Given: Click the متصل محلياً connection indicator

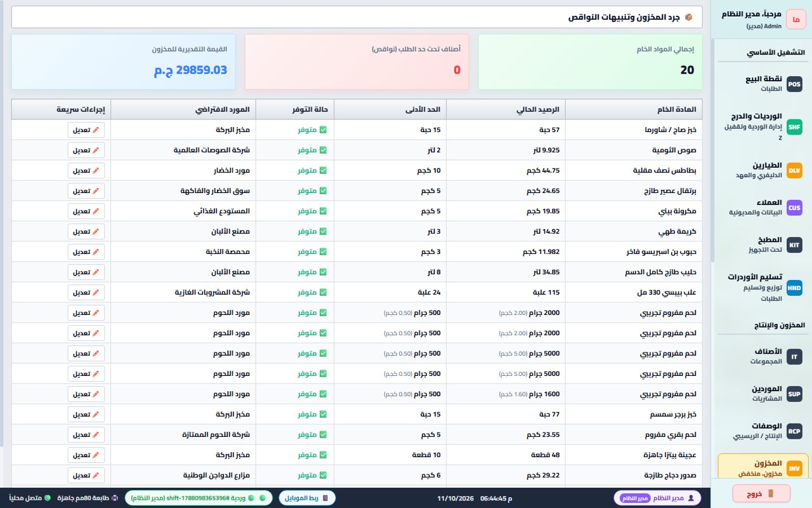Looking at the screenshot, I should pyautogui.click(x=30, y=498).
